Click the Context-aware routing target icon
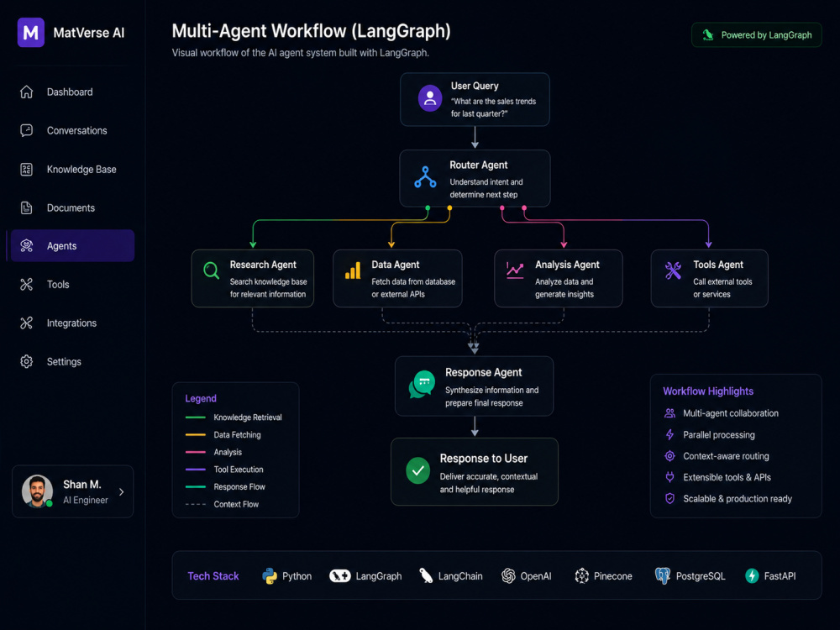840x630 pixels. [x=669, y=456]
